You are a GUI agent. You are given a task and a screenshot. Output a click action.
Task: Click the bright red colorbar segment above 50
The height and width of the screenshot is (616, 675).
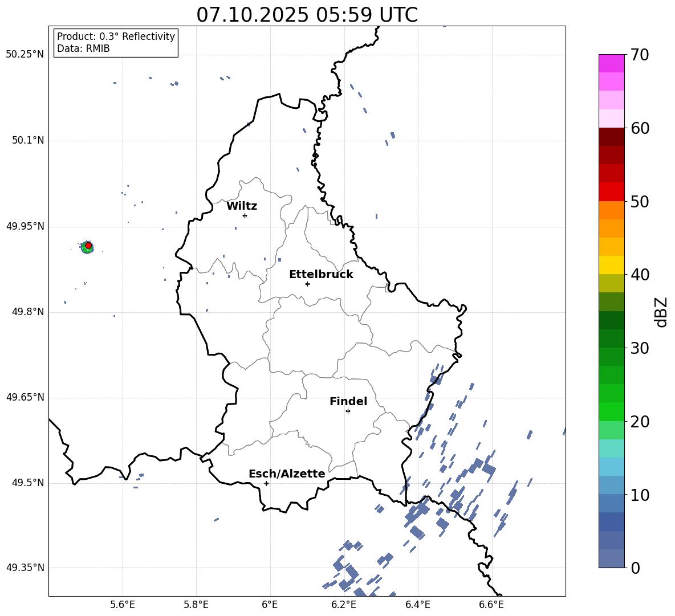[611, 192]
